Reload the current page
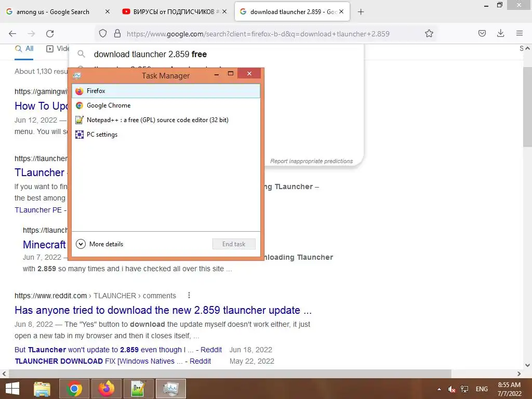The width and height of the screenshot is (532, 399). 50,34
